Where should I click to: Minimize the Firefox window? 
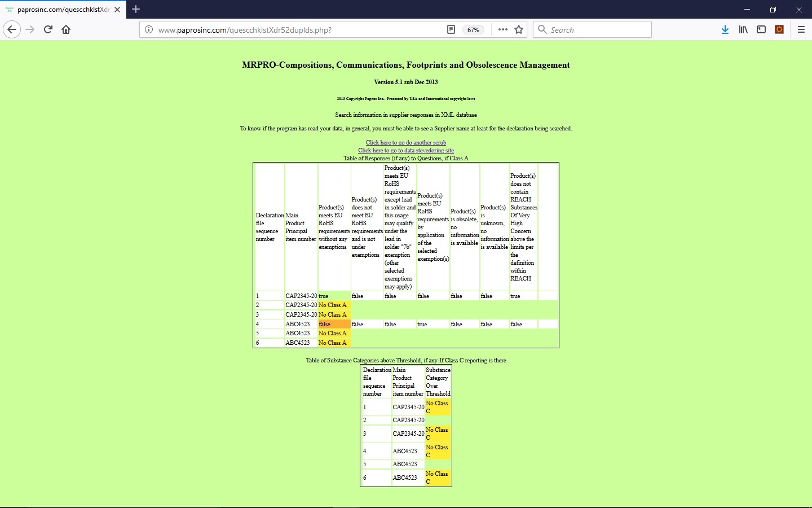[x=747, y=10]
